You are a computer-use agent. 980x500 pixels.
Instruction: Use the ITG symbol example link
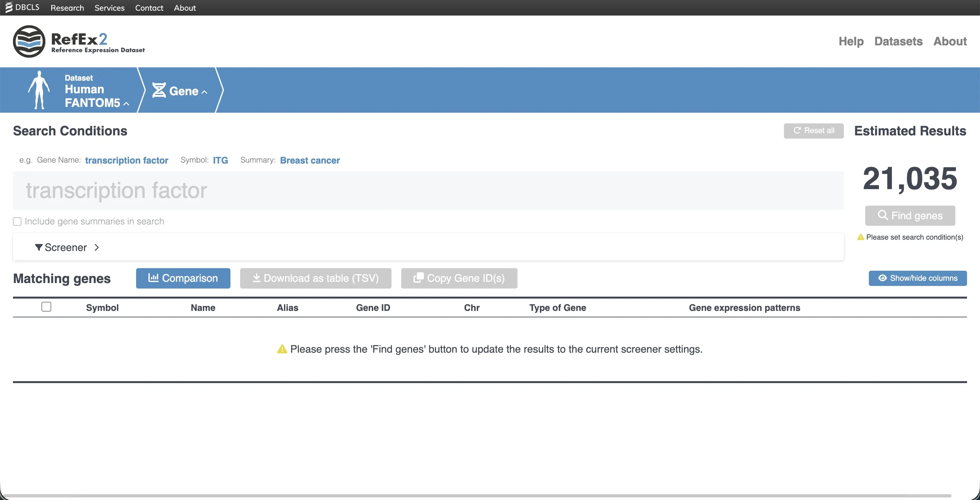tap(220, 160)
